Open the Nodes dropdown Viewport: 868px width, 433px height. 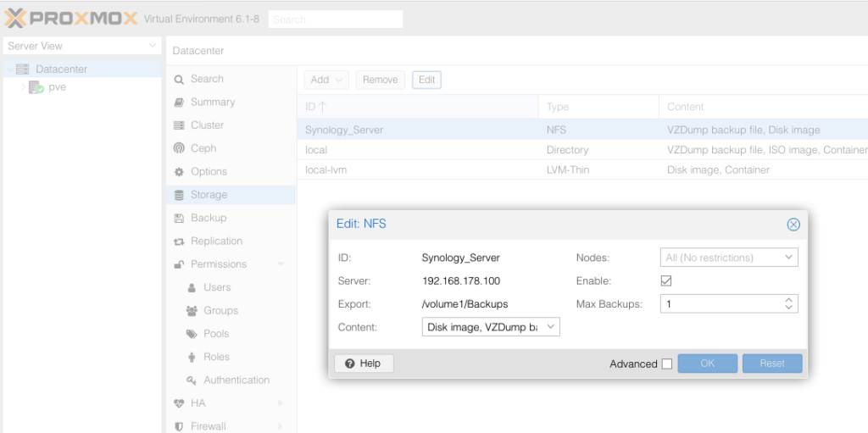pyautogui.click(x=788, y=258)
